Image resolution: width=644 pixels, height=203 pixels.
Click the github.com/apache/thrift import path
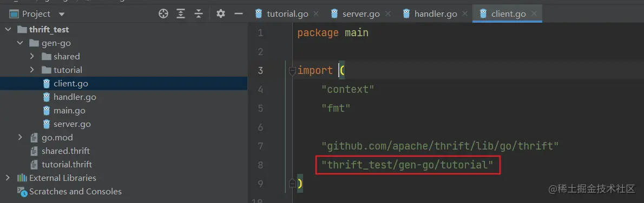point(441,146)
